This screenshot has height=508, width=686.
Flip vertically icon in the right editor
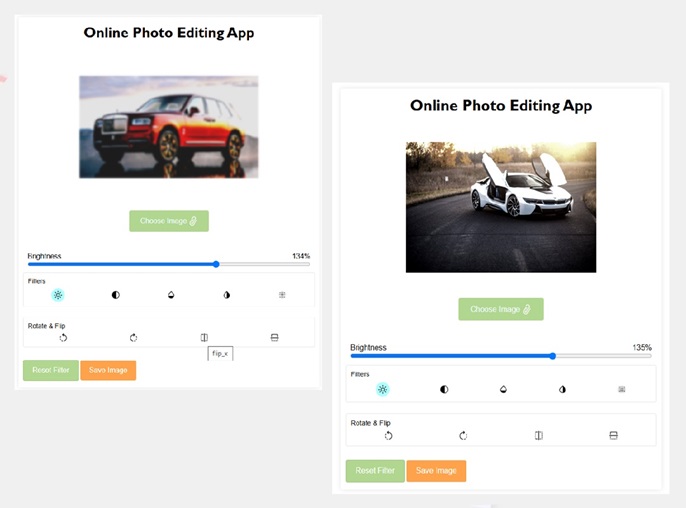click(x=614, y=435)
